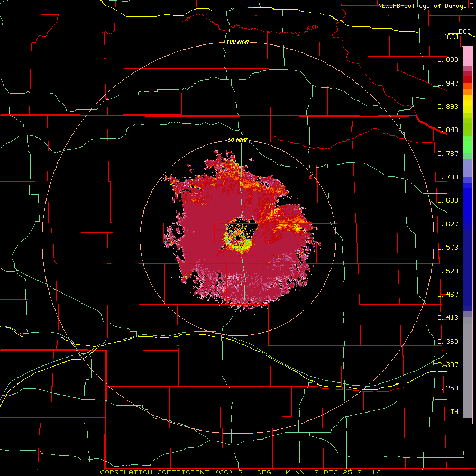Click the [CC] label above the color scale
The height and width of the screenshot is (476, 476).
pos(452,36)
